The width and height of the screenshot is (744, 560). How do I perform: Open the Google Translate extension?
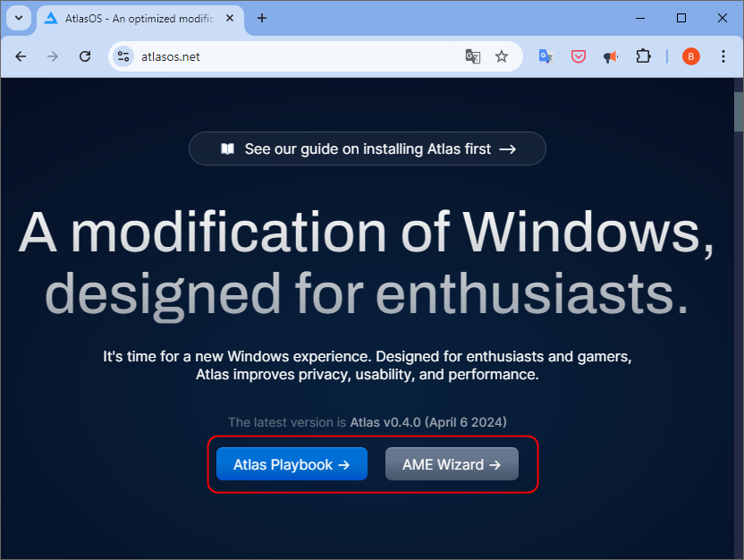[545, 57]
